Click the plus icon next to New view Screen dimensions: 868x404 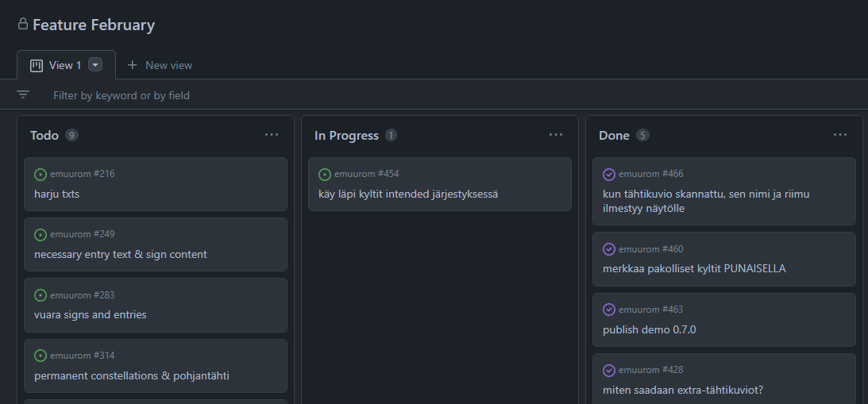[x=132, y=65]
